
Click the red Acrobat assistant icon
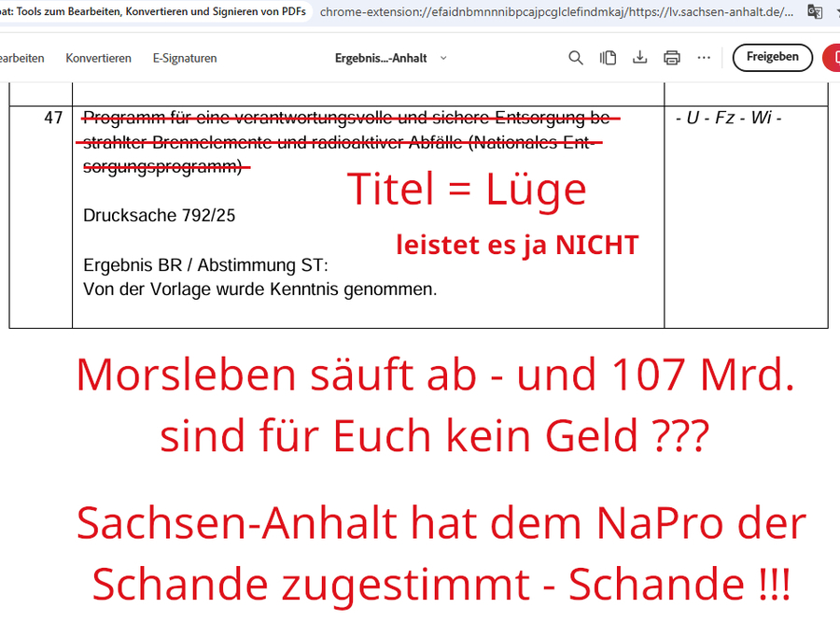point(833,57)
